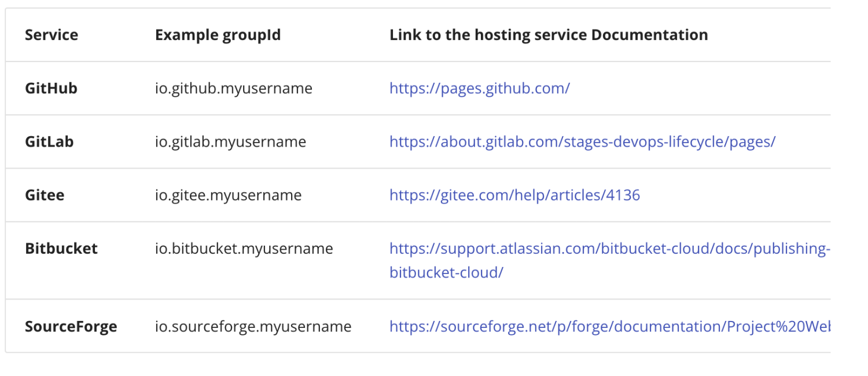Select the Gitee service cell

click(45, 195)
